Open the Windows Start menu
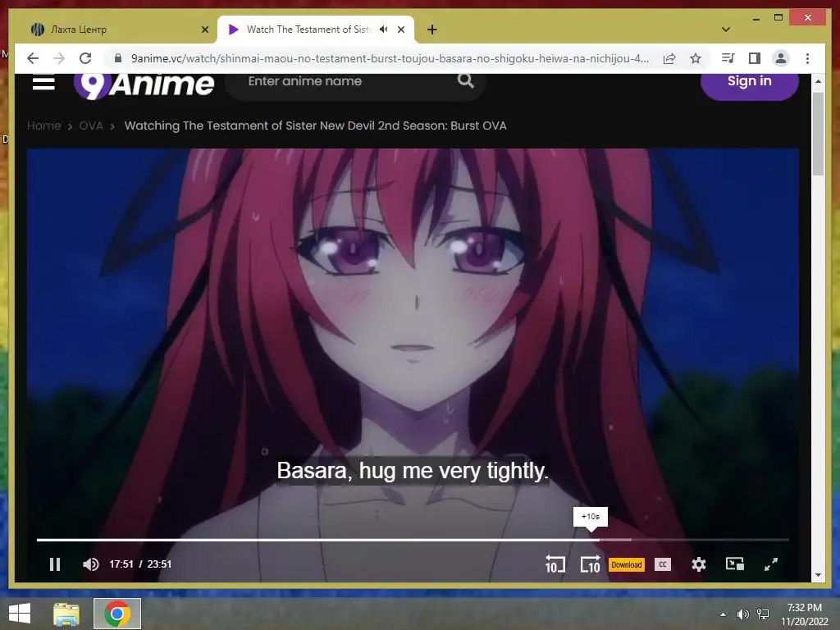The width and height of the screenshot is (840, 630). 20,614
